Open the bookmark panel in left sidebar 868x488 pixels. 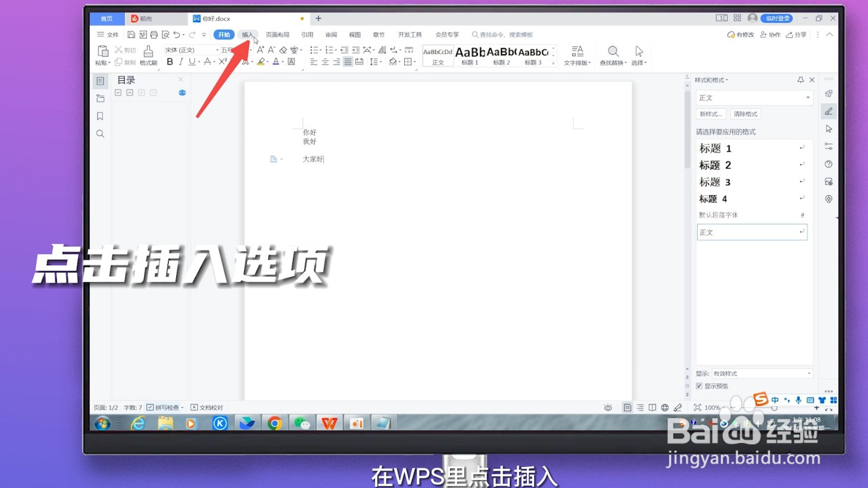(x=100, y=116)
